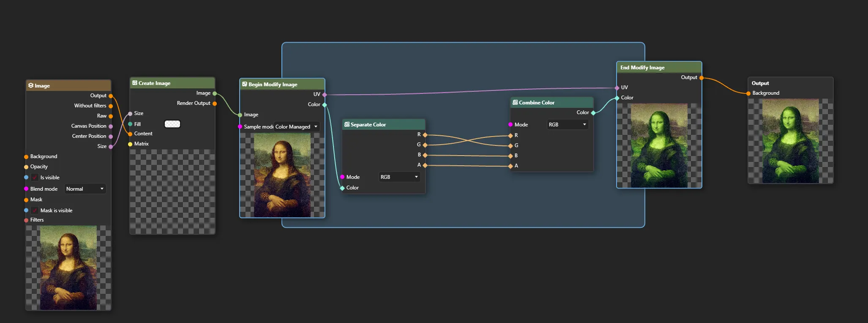Click the Output node preview thumbnail
Image resolution: width=868 pixels, height=323 pixels.
[x=791, y=141]
